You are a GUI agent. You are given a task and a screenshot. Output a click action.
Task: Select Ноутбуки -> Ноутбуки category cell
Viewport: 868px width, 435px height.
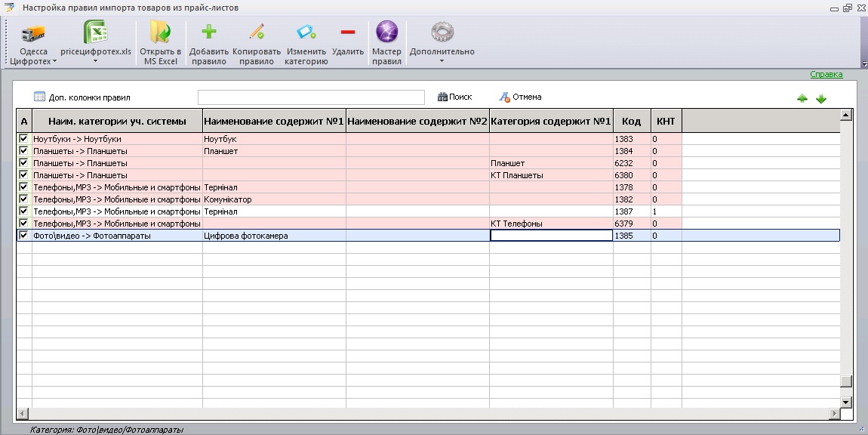117,138
